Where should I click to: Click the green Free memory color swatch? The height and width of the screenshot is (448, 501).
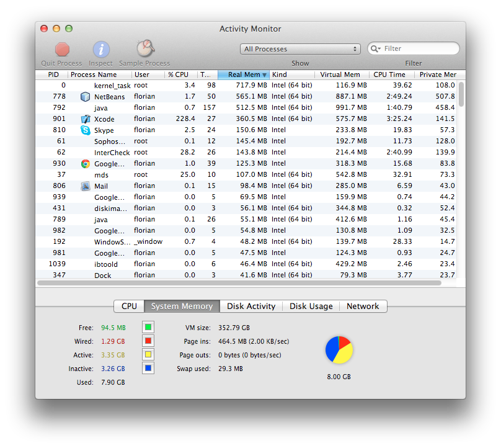(148, 327)
